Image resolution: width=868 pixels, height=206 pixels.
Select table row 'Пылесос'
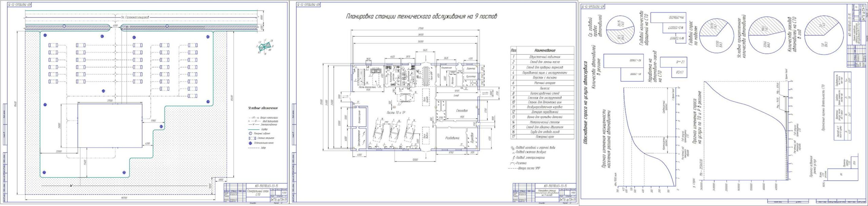[542, 88]
